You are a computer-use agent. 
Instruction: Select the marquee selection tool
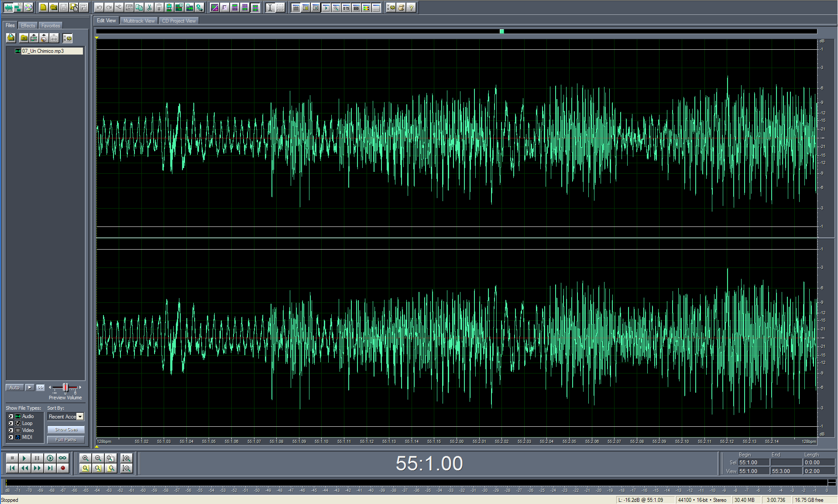(280, 7)
